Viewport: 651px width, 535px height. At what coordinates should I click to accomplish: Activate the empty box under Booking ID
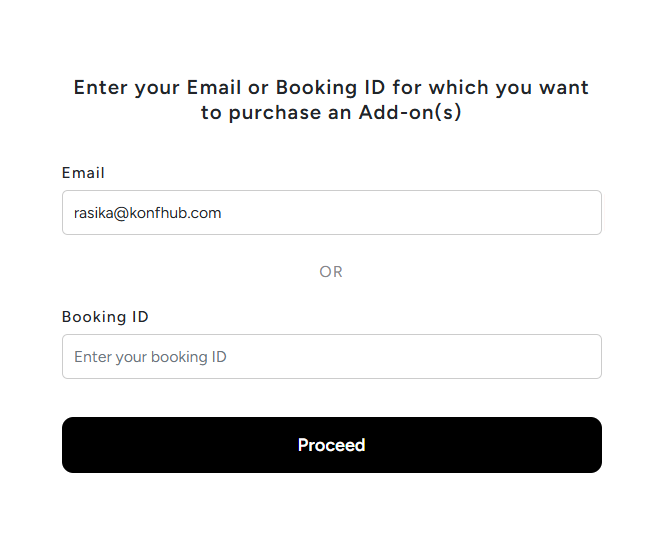click(x=332, y=357)
